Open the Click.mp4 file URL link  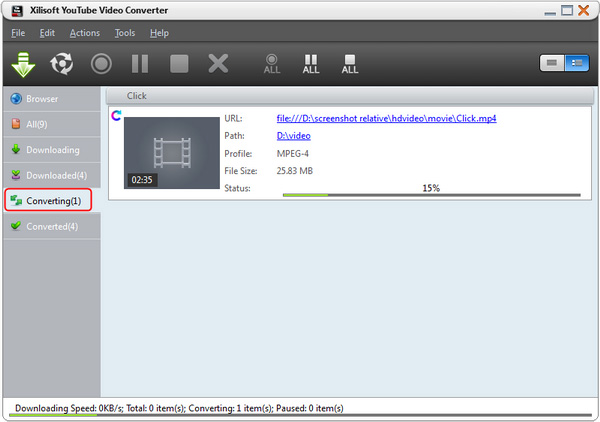(386, 118)
